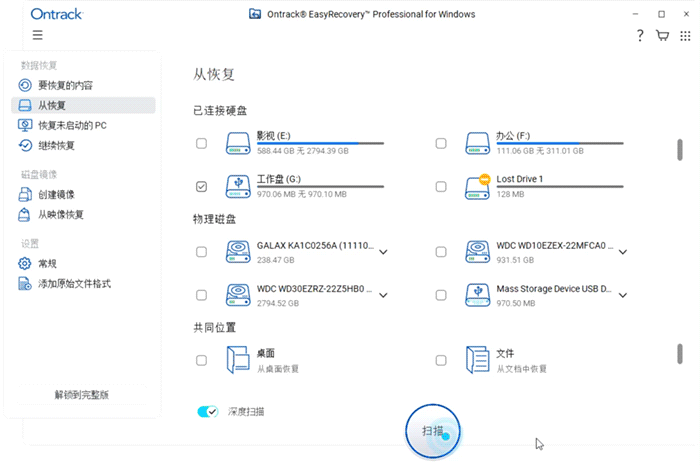Click 解锁到完整版 unlock button
This screenshot has width=700, height=465.
pyautogui.click(x=82, y=394)
